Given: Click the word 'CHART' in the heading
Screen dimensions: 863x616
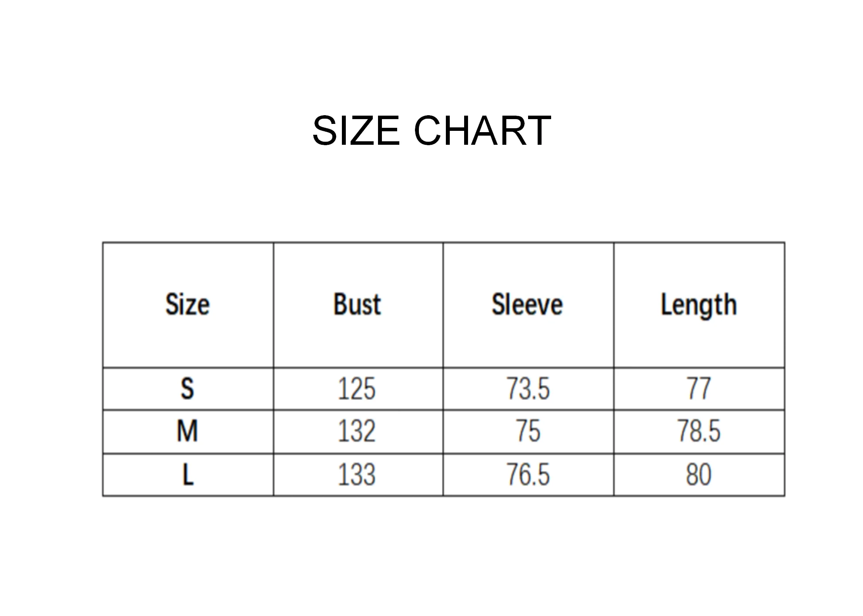Looking at the screenshot, I should coord(482,130).
